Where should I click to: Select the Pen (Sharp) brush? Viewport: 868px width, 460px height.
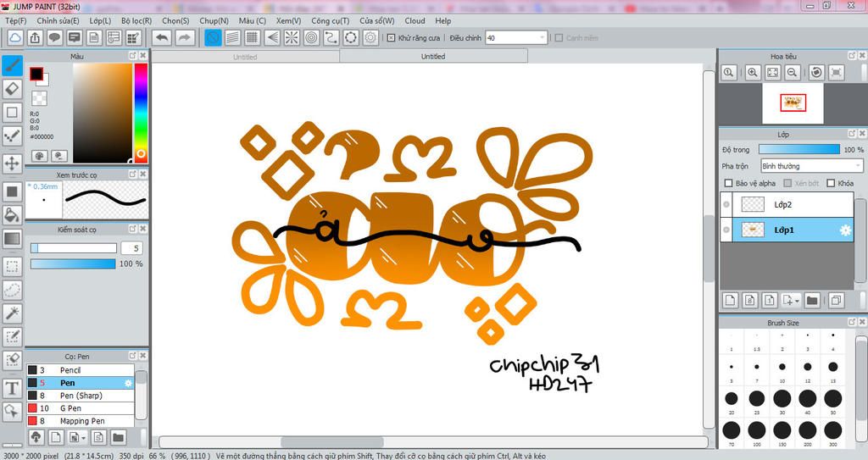tap(81, 396)
